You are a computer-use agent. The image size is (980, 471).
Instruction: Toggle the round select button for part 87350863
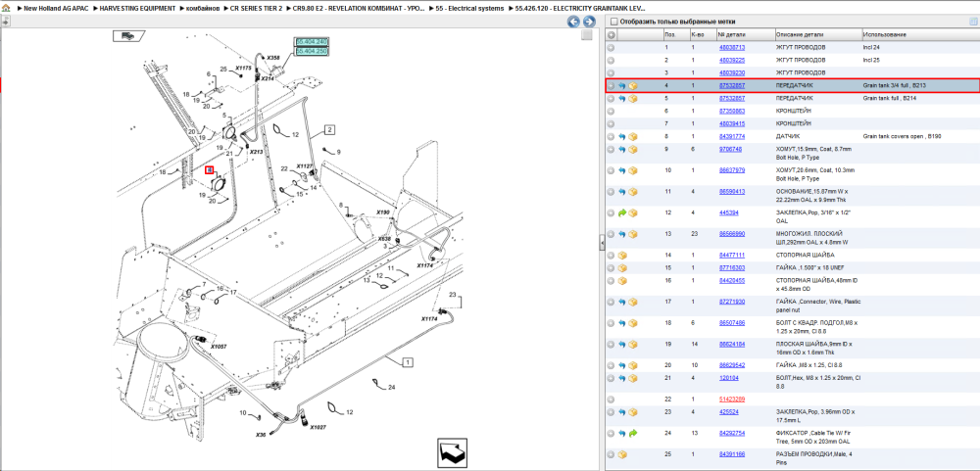tap(612, 112)
